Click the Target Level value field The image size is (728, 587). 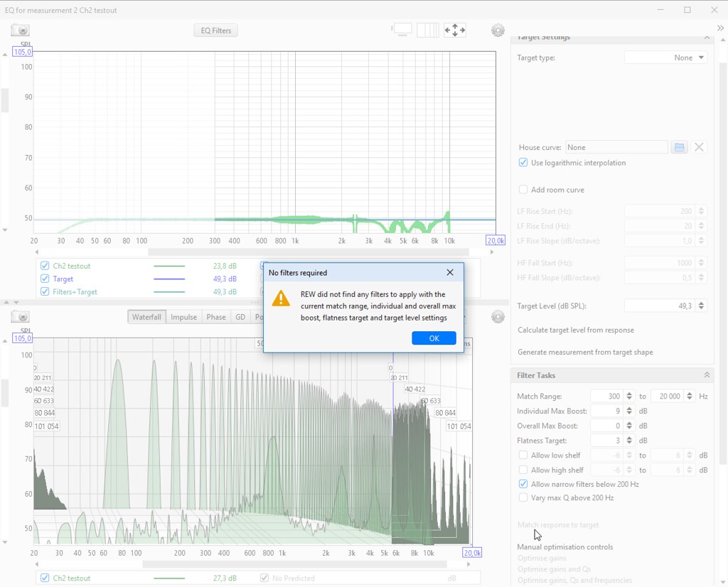660,306
